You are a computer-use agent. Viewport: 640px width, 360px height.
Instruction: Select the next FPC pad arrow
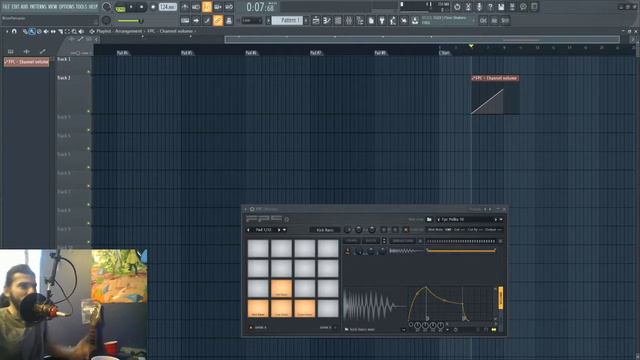coord(279,230)
